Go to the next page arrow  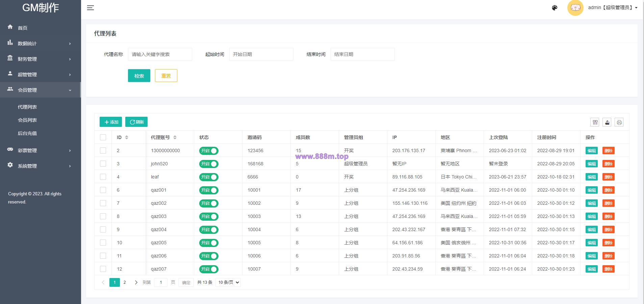click(136, 282)
